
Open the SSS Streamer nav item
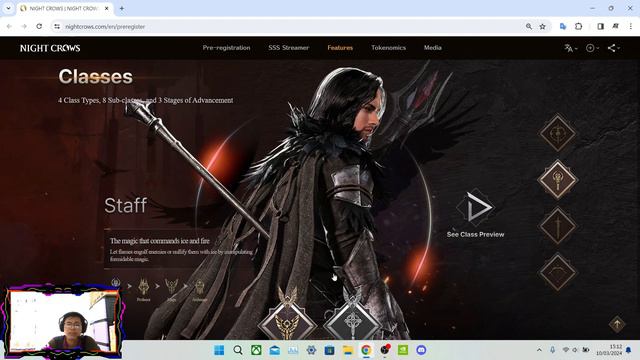click(x=289, y=48)
